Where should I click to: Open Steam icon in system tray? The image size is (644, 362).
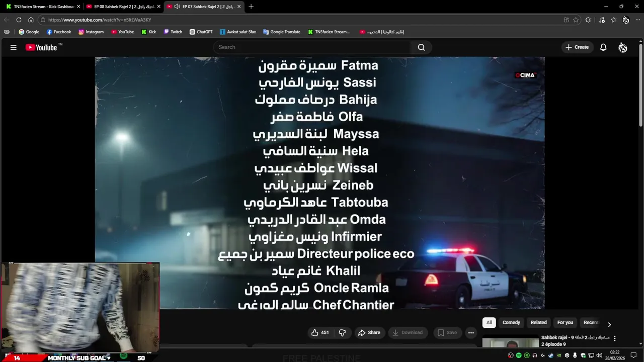click(x=551, y=355)
